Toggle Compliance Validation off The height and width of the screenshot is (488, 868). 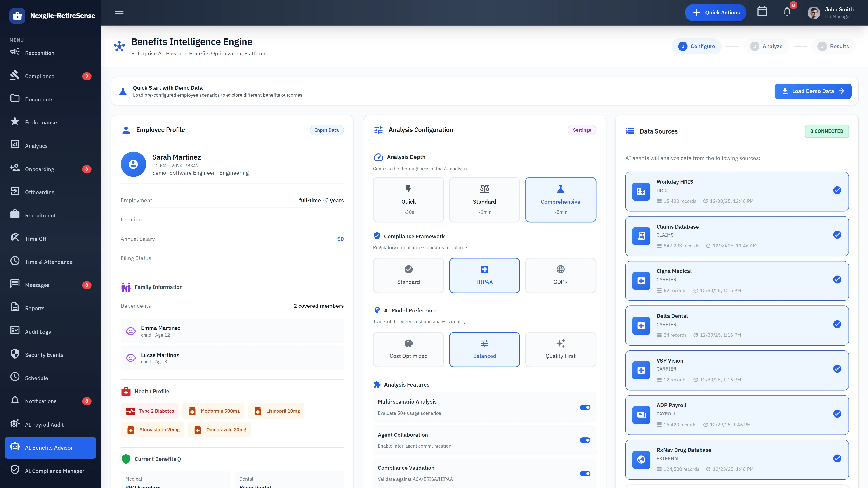pyautogui.click(x=585, y=473)
